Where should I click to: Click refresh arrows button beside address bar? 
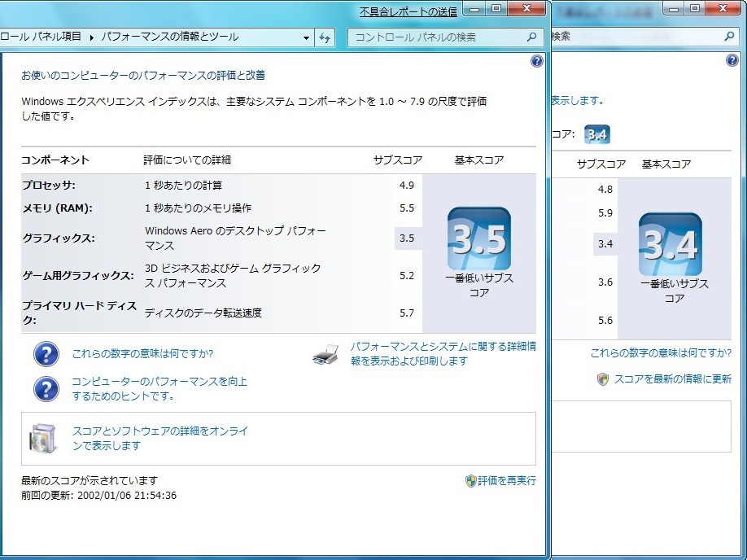[325, 37]
